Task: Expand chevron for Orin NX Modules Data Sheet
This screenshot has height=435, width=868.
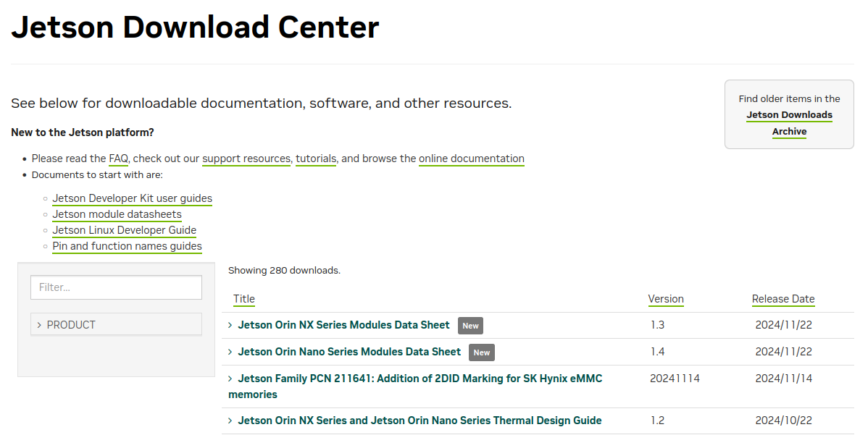Action: click(230, 326)
